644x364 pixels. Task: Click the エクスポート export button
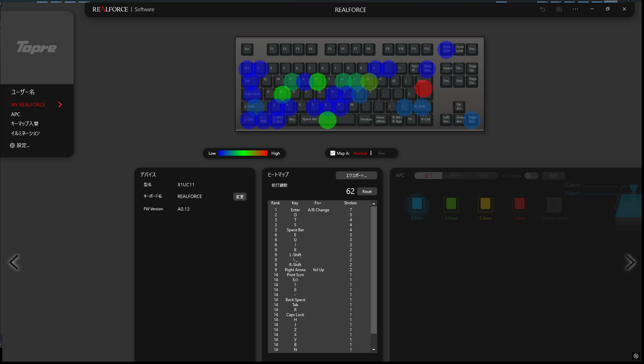(356, 175)
